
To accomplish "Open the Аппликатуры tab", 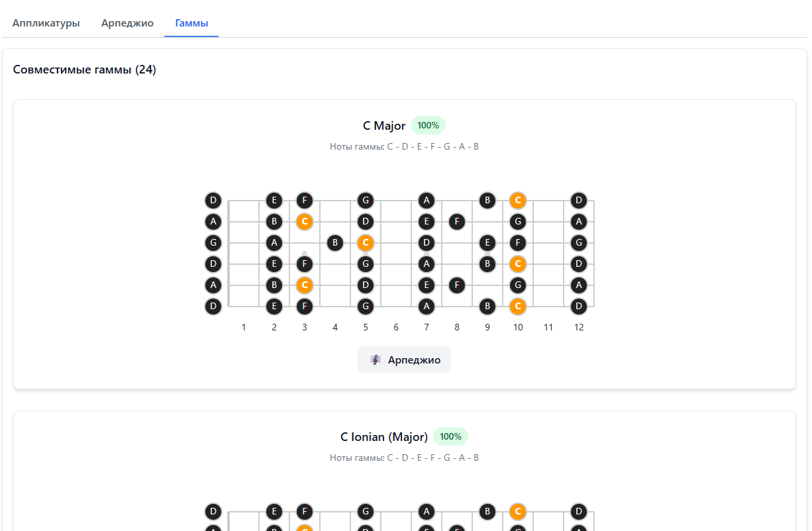I will [x=46, y=23].
